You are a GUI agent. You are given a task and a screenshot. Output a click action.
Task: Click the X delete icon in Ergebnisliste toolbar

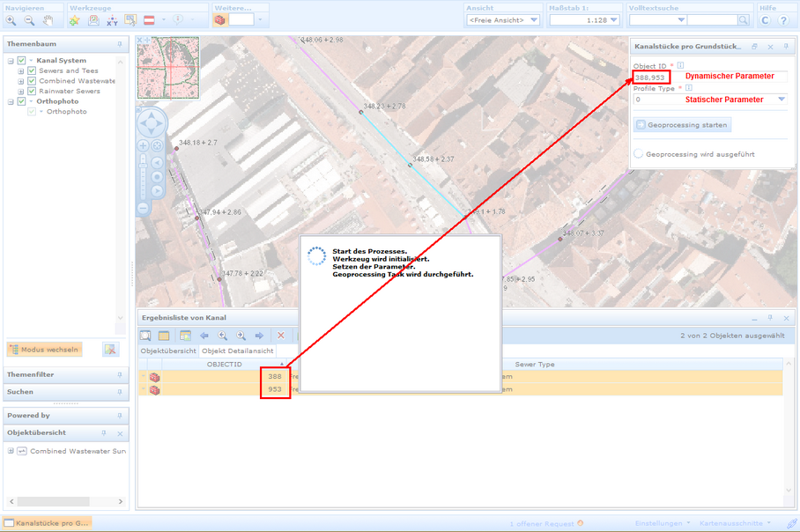tap(281, 336)
